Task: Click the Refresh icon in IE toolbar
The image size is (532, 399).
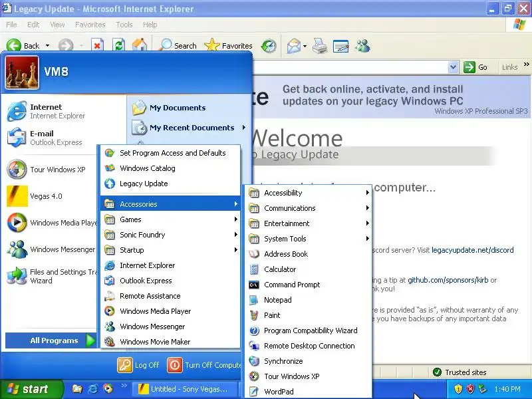Action: pos(119,45)
